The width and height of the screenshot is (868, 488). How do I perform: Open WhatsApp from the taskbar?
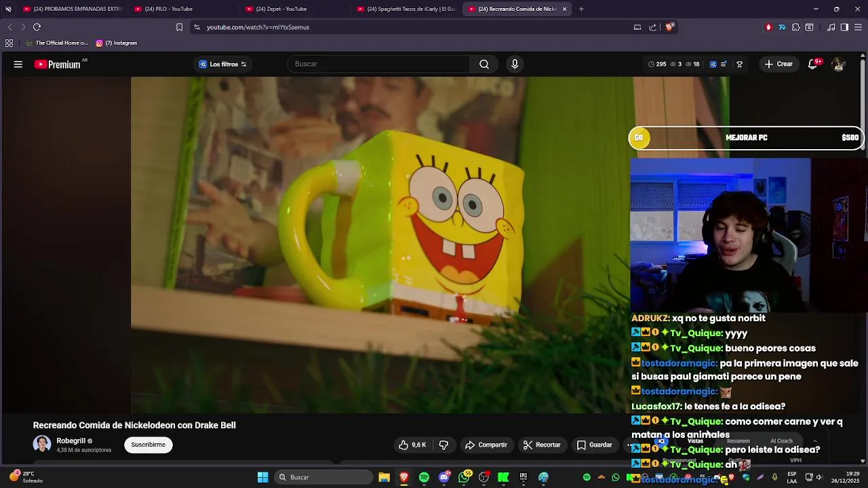tap(464, 477)
